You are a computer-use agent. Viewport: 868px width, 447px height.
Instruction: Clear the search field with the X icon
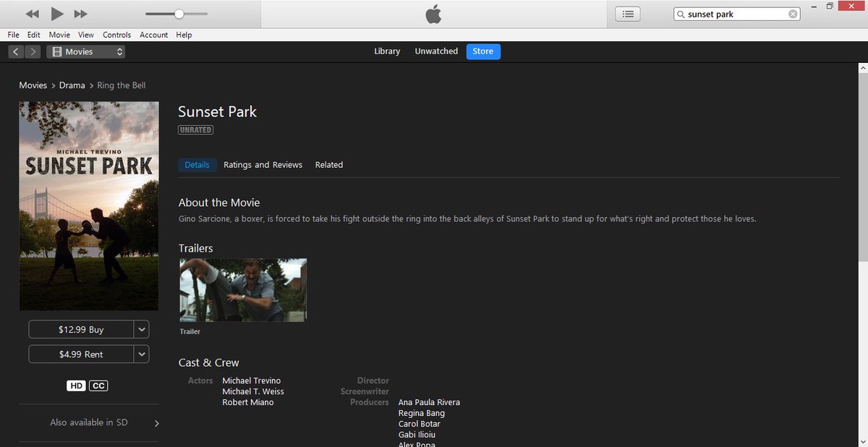click(x=793, y=14)
